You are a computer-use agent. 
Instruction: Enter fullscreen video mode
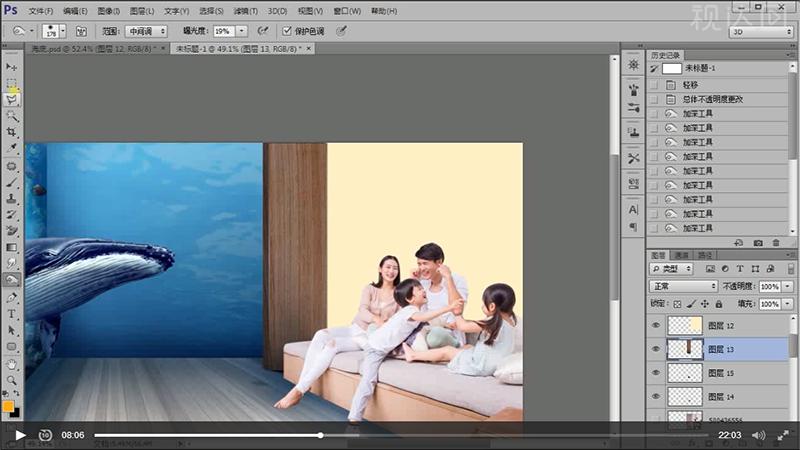pyautogui.click(x=783, y=435)
